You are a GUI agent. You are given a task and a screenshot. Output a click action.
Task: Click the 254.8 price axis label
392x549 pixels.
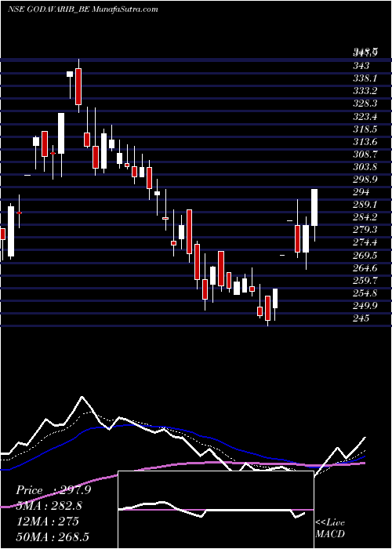(x=365, y=293)
